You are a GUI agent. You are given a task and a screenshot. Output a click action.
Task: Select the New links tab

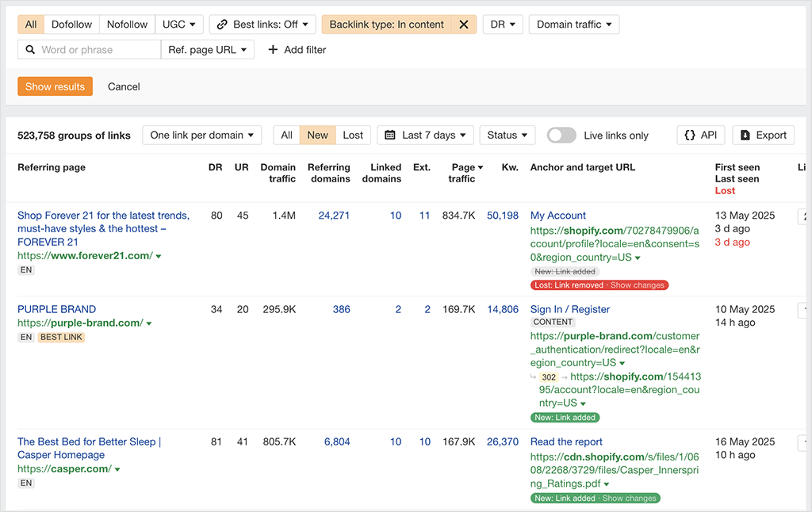317,135
